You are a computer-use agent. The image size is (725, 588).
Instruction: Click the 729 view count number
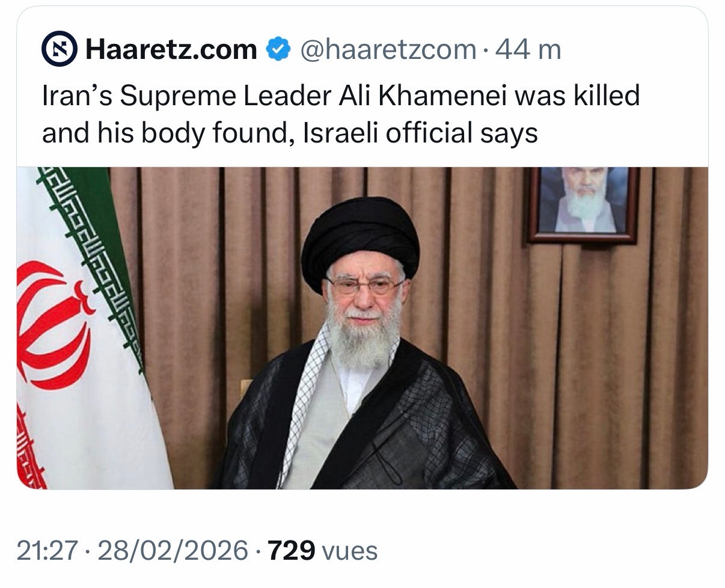point(291,550)
